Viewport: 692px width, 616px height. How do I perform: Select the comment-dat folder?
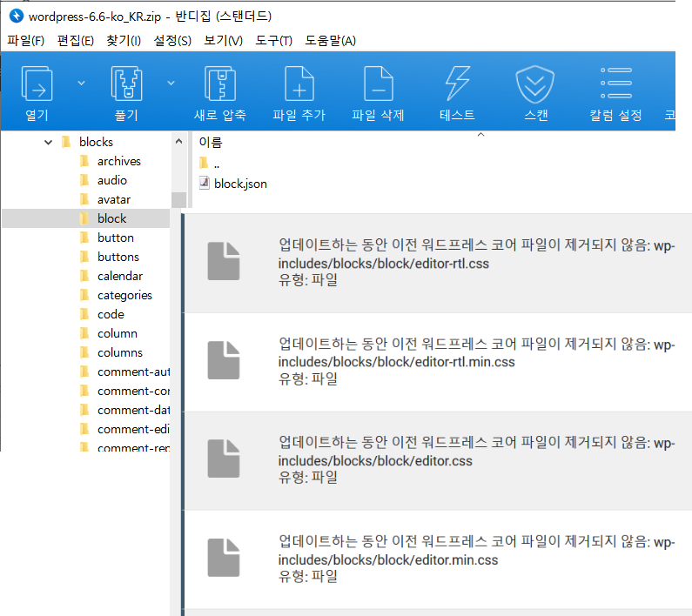point(133,411)
